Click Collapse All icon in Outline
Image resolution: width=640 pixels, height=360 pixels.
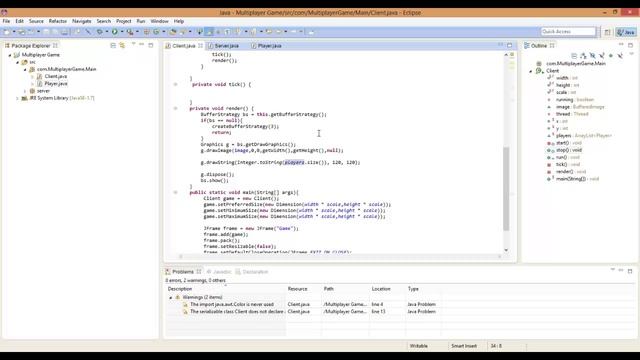pyautogui.click(x=574, y=56)
